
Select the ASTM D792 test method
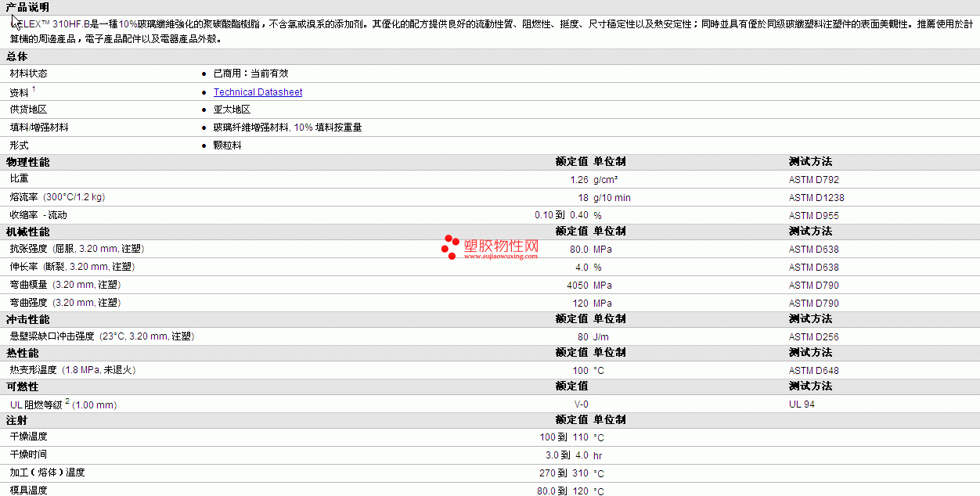click(814, 180)
